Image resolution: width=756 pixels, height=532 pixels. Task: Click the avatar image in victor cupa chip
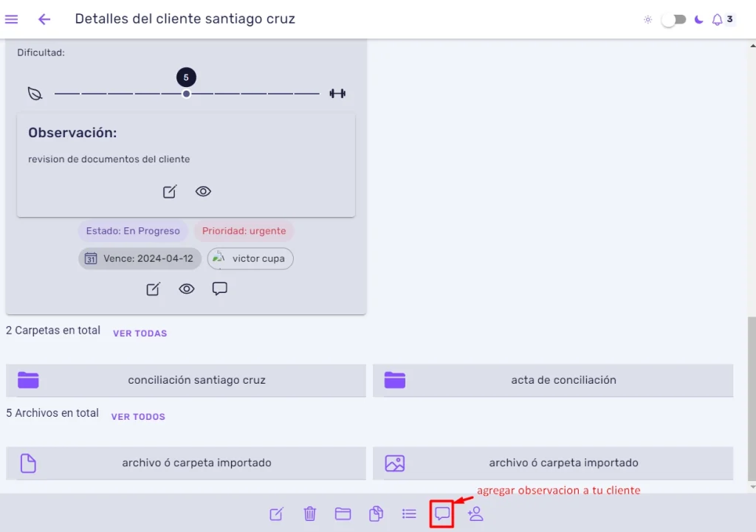[219, 257]
